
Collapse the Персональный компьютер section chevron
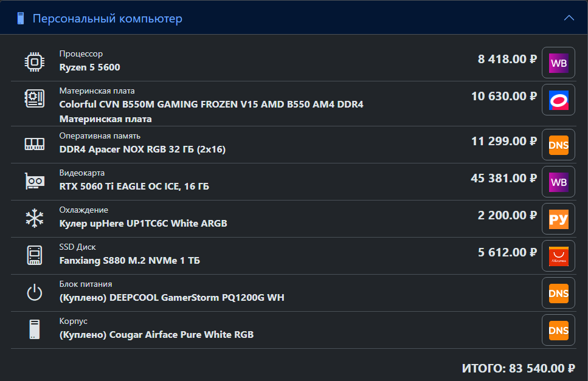[569, 18]
